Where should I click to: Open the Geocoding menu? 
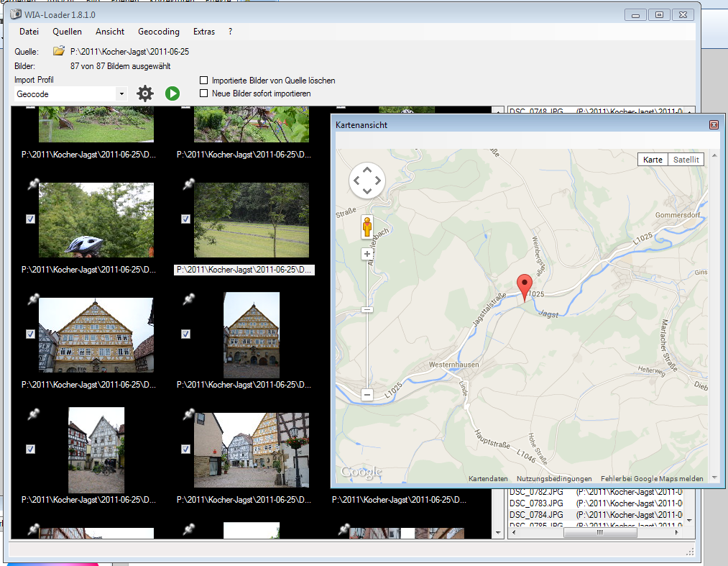[x=158, y=32]
